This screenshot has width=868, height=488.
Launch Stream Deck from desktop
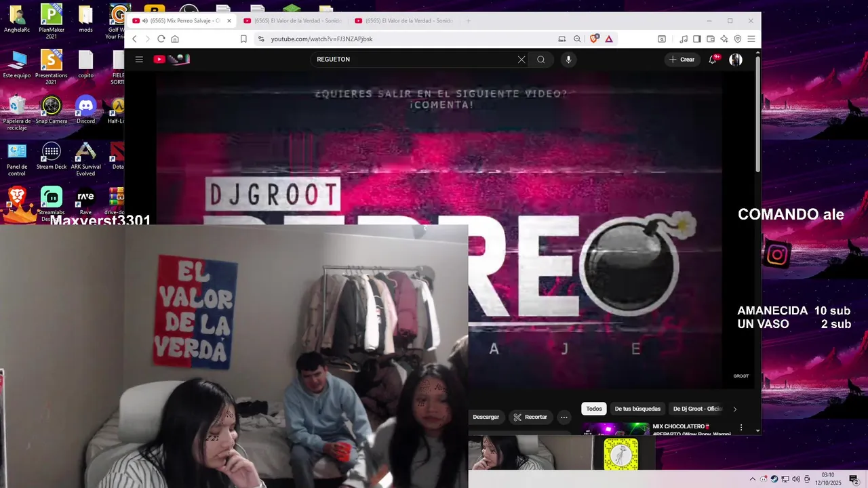tap(52, 156)
